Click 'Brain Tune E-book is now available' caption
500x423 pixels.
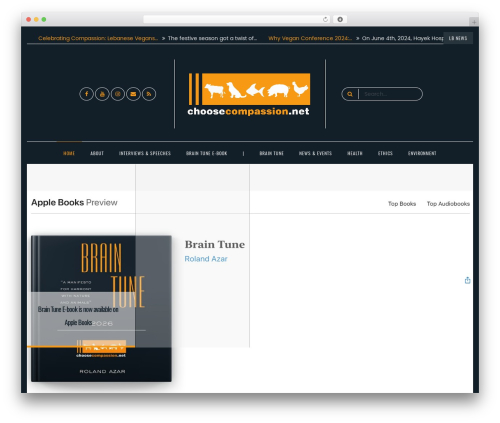click(x=78, y=316)
